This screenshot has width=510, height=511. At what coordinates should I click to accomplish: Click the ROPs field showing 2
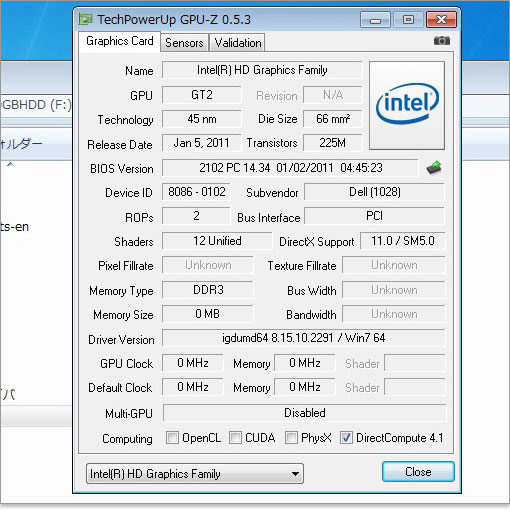click(x=196, y=216)
